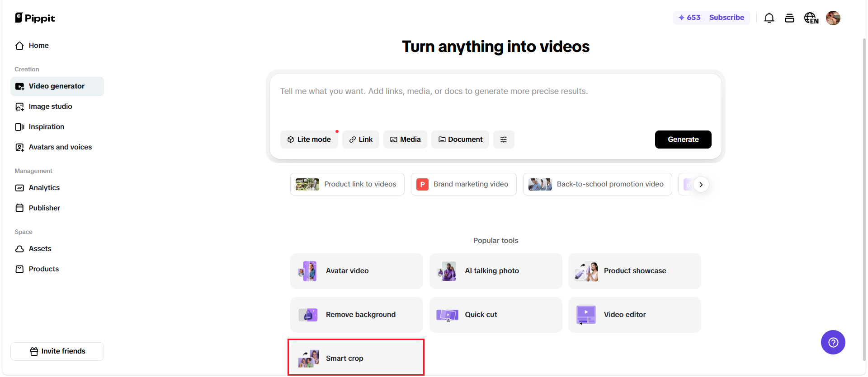868x377 pixels.
Task: Click the Inspiration sidebar icon
Action: tap(19, 127)
